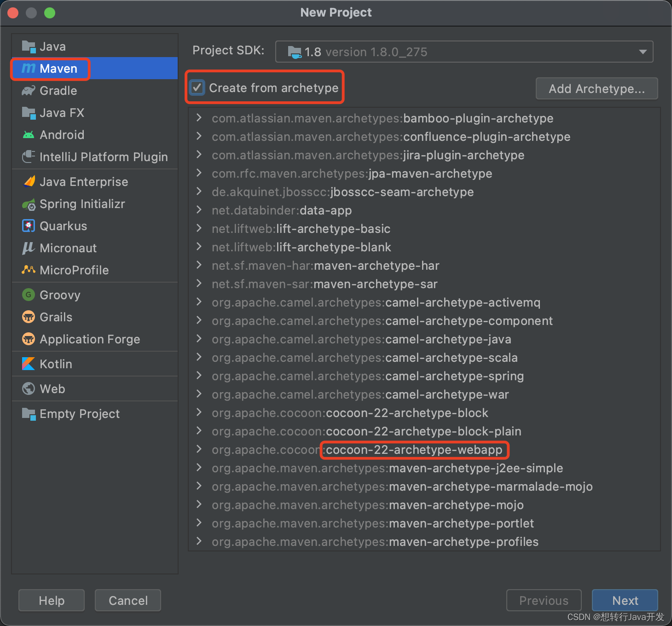This screenshot has width=672, height=626.
Task: Select camel-archetype-war archetype
Action: coord(424,394)
